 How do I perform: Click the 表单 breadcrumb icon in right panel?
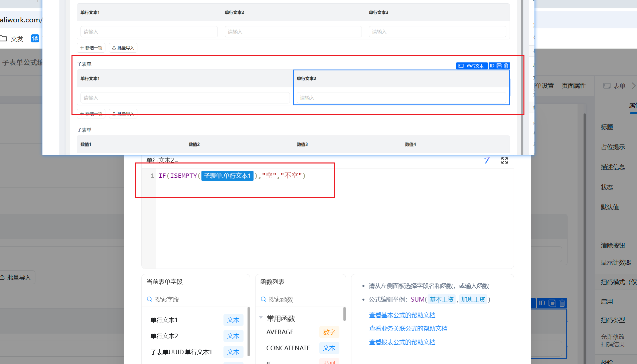click(607, 86)
